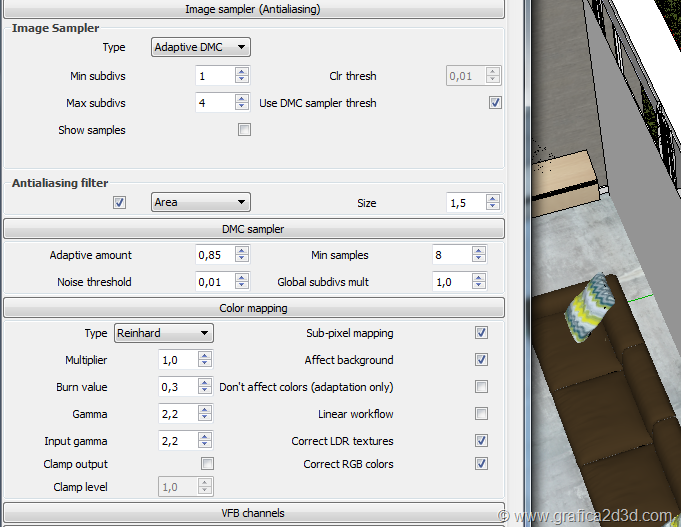681x527 pixels.
Task: Enable the Linear workflow checkbox
Action: (481, 414)
